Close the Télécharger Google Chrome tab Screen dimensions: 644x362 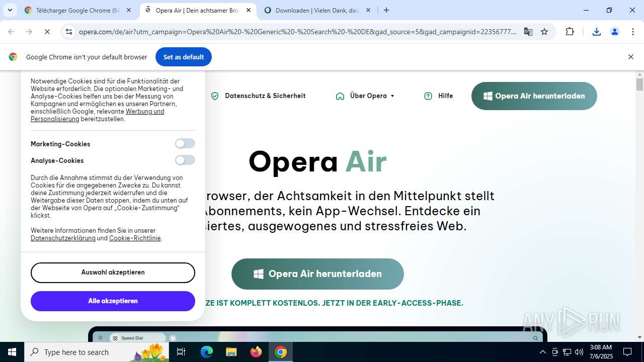tap(128, 10)
